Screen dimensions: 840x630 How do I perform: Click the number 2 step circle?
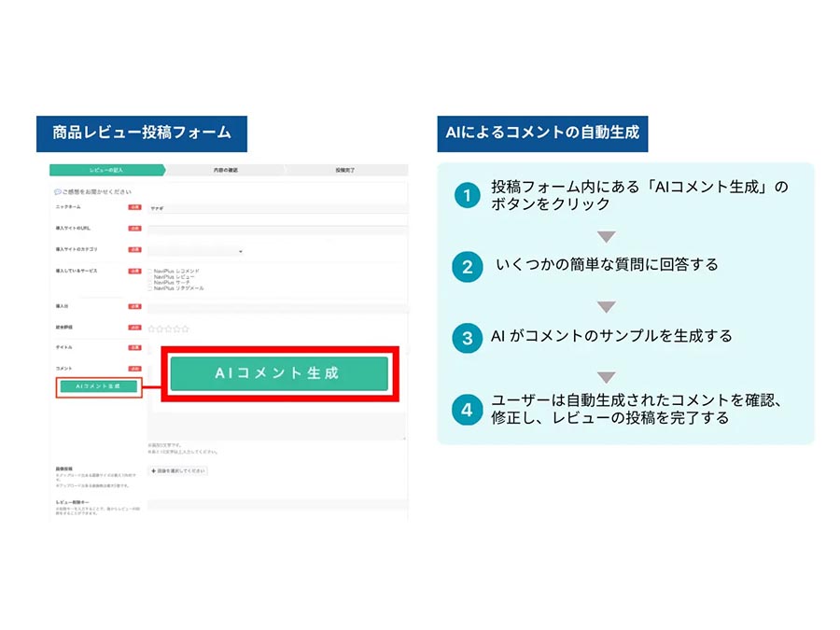[468, 267]
